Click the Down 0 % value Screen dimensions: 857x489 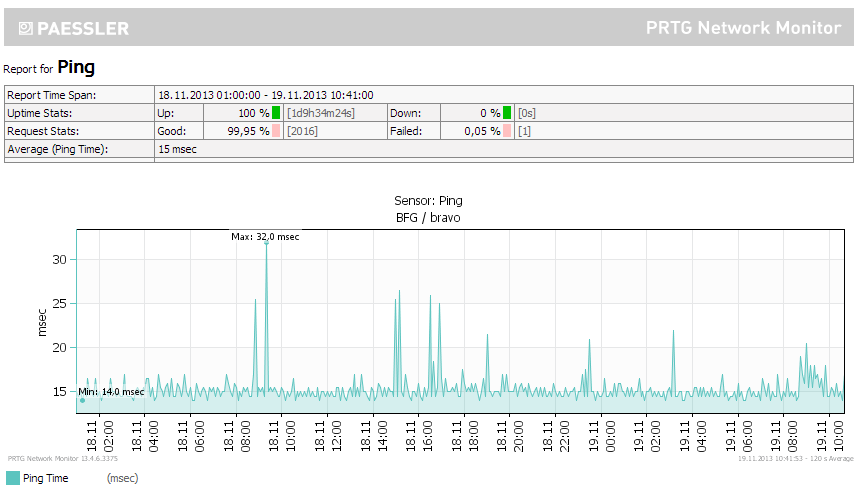[x=490, y=113]
